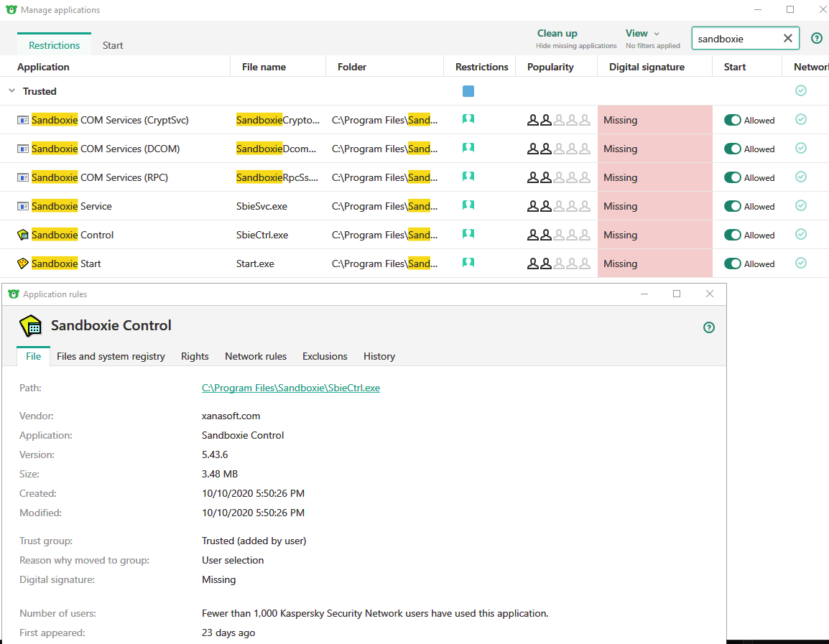Click restrictions icon for Sandboxie Service row

point(468,206)
